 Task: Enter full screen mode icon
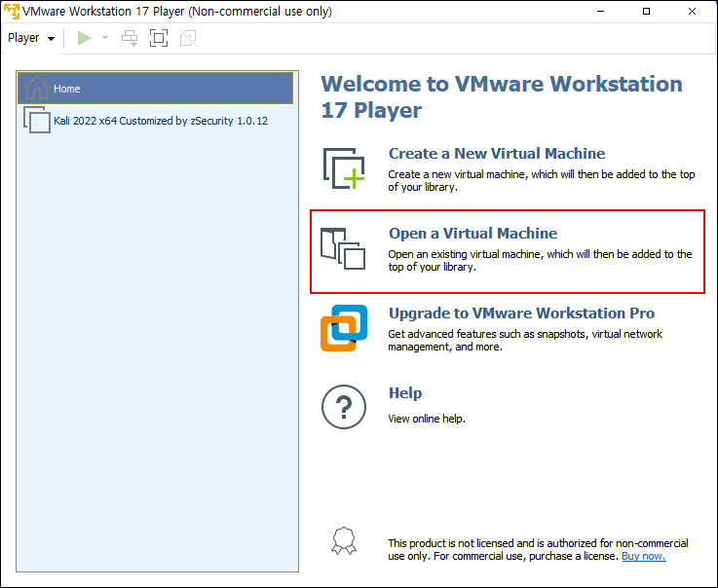coord(159,38)
